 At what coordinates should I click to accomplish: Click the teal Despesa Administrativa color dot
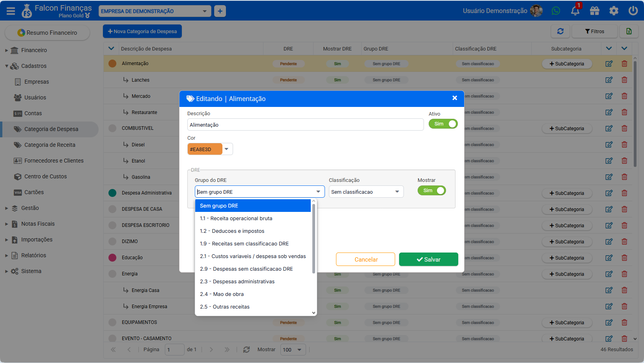click(x=112, y=193)
